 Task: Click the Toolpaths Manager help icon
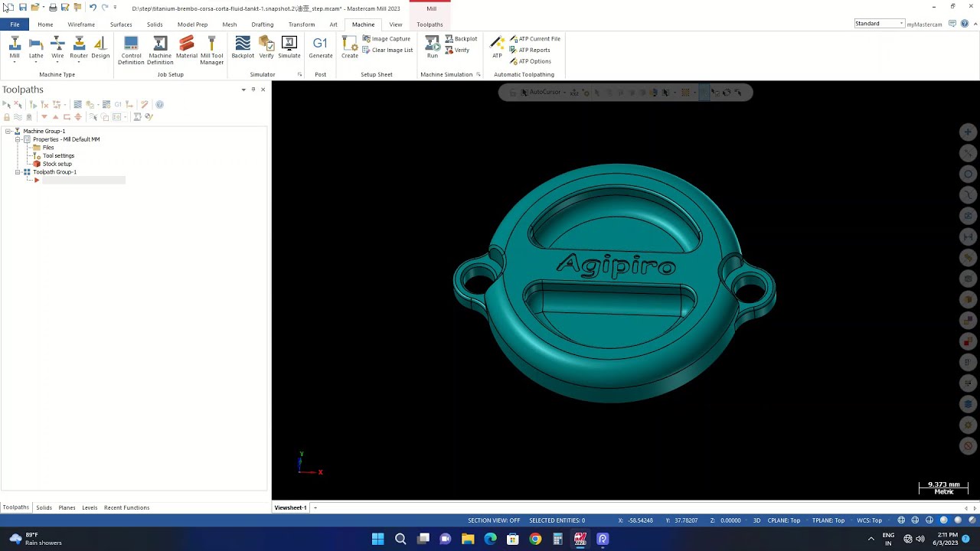click(160, 104)
